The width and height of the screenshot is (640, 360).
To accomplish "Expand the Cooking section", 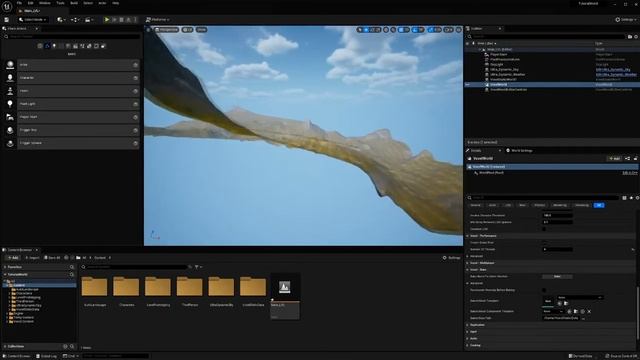I will tap(468, 345).
